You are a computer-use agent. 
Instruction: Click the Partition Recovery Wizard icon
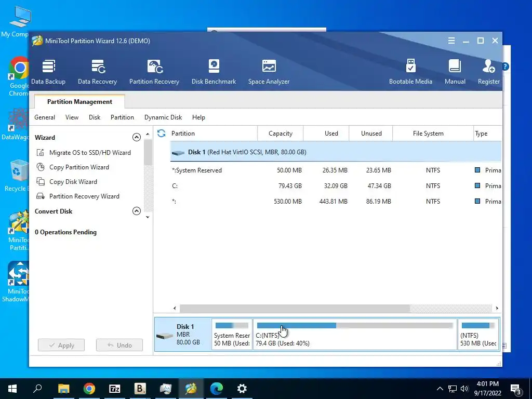41,196
